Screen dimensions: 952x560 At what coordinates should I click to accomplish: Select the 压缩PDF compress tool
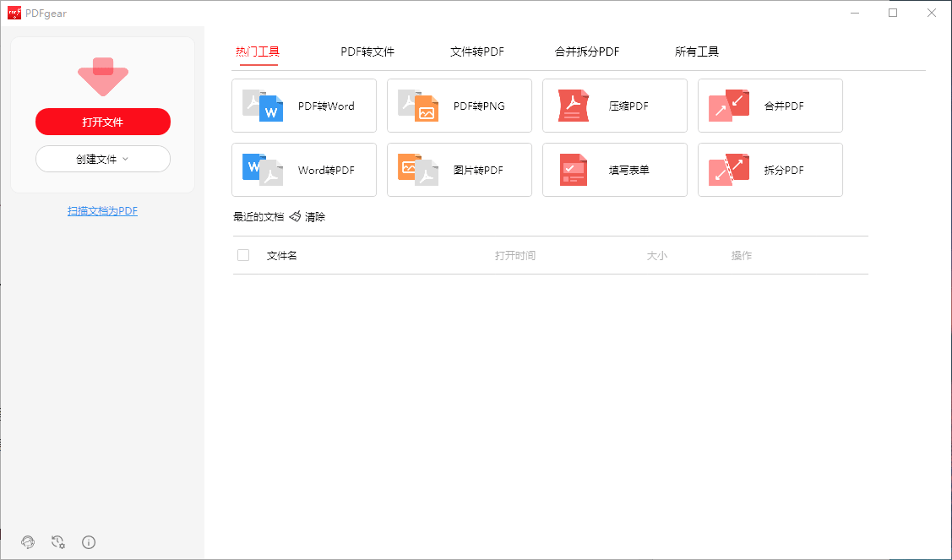click(615, 106)
